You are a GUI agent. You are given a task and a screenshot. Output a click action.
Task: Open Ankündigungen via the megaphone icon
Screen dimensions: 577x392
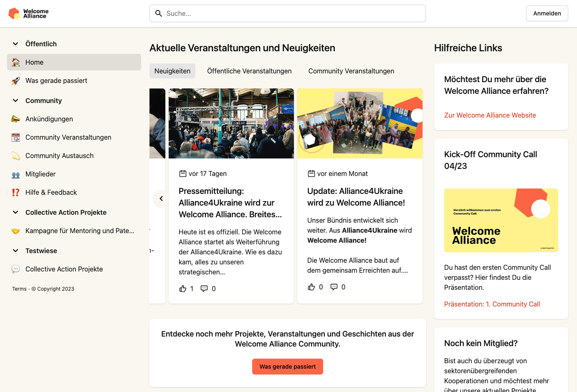tap(15, 119)
